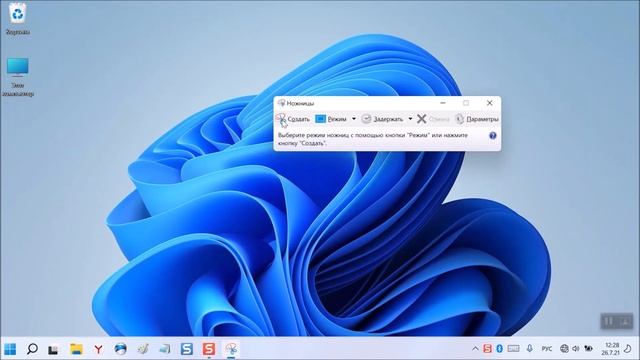Open Task View on the taskbar

(53, 349)
